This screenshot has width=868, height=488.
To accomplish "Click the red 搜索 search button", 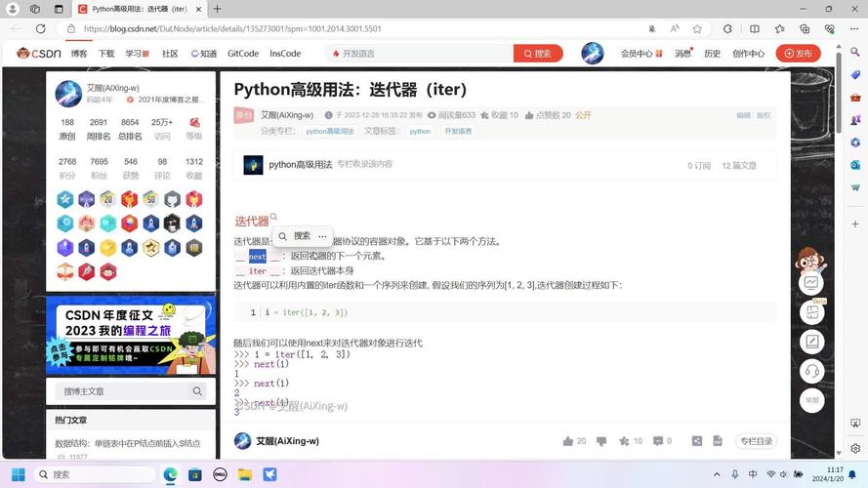I will (x=538, y=53).
